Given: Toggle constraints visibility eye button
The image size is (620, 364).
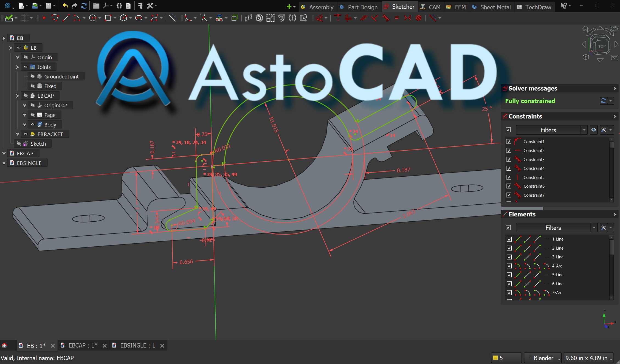Looking at the screenshot, I should (x=593, y=130).
